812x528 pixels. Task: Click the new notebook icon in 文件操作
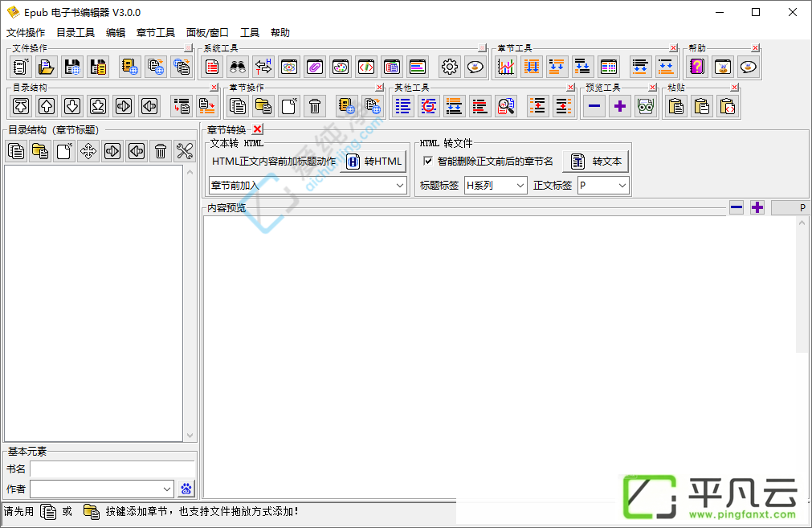(21, 67)
